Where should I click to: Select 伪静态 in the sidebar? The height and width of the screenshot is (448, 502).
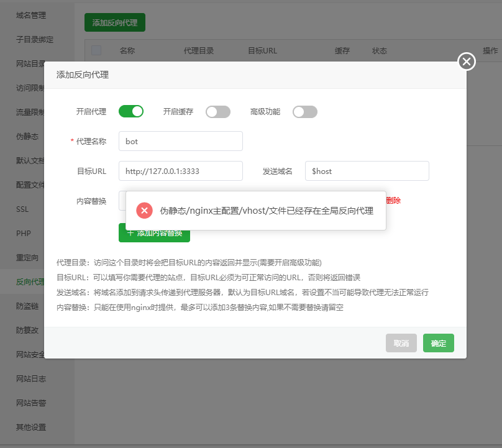point(27,137)
